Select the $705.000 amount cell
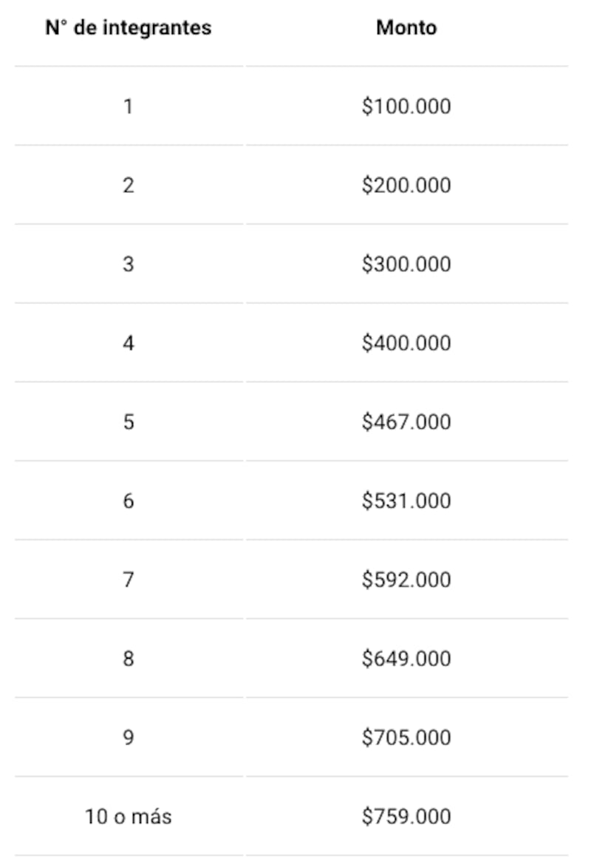The width and height of the screenshot is (591, 868). [x=407, y=737]
